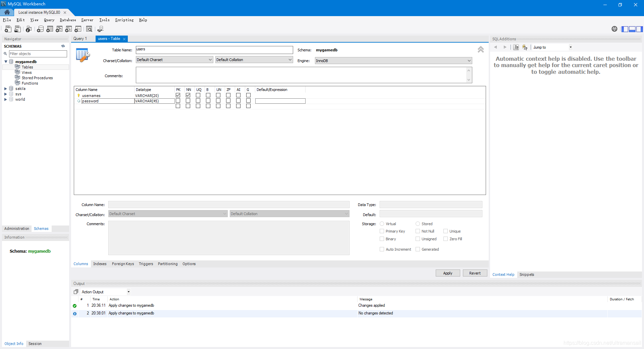This screenshot has width=644, height=349.
Task: Check AI for the usernames column
Action: click(x=238, y=95)
